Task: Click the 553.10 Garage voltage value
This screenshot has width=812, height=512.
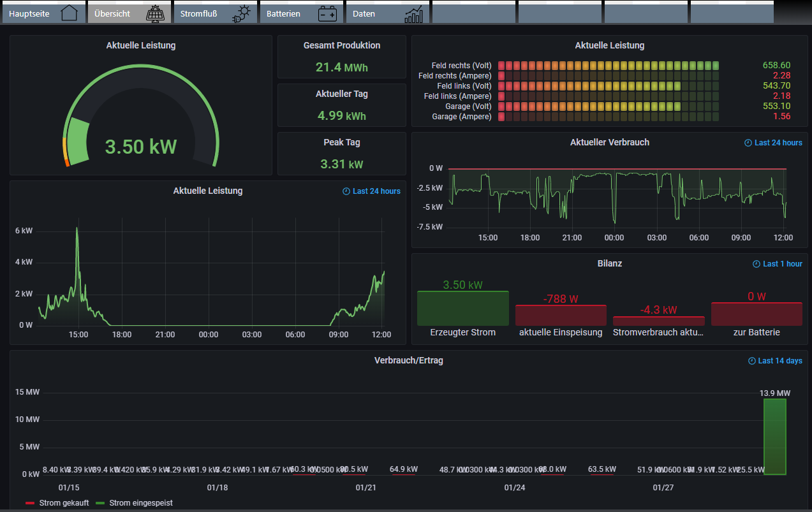Action: [776, 106]
